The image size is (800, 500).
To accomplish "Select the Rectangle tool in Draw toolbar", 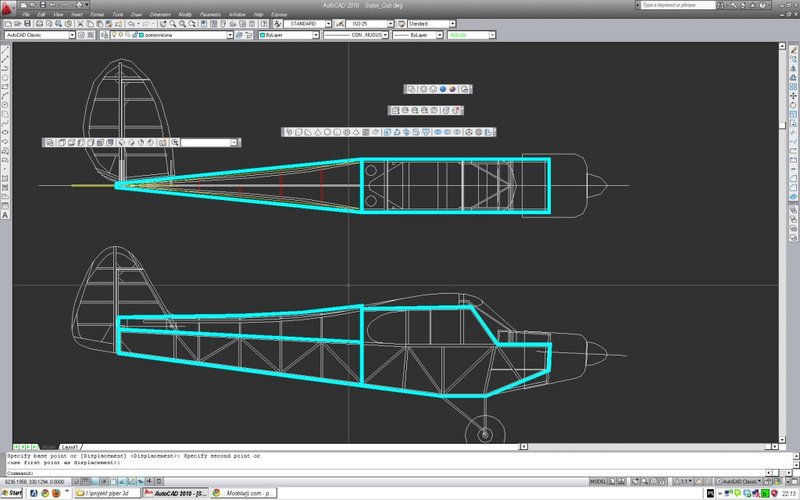I will [5, 87].
